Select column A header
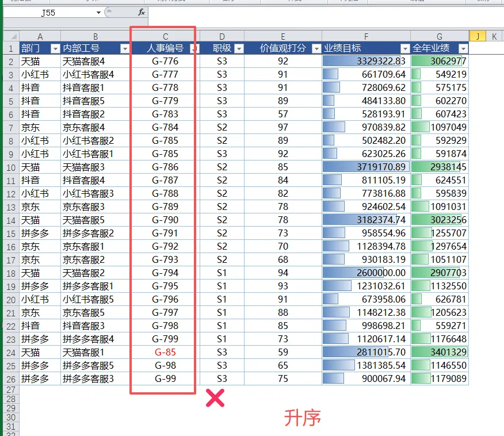 [40, 36]
